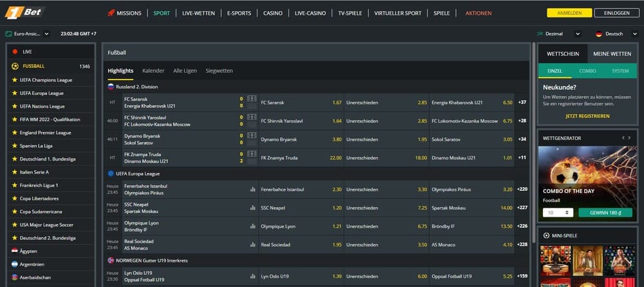The image size is (644, 287).
Task: Click the red LIVE dot icon
Action: tap(15, 52)
